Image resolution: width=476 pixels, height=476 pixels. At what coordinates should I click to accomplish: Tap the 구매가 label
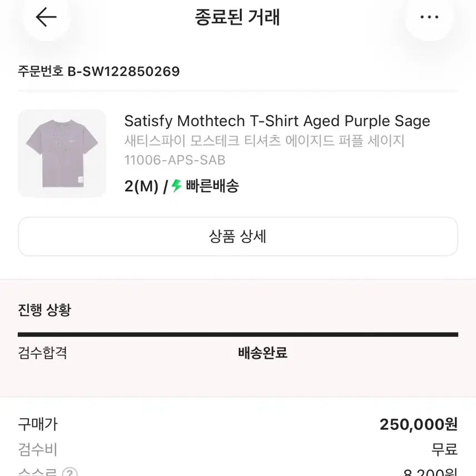tap(38, 424)
